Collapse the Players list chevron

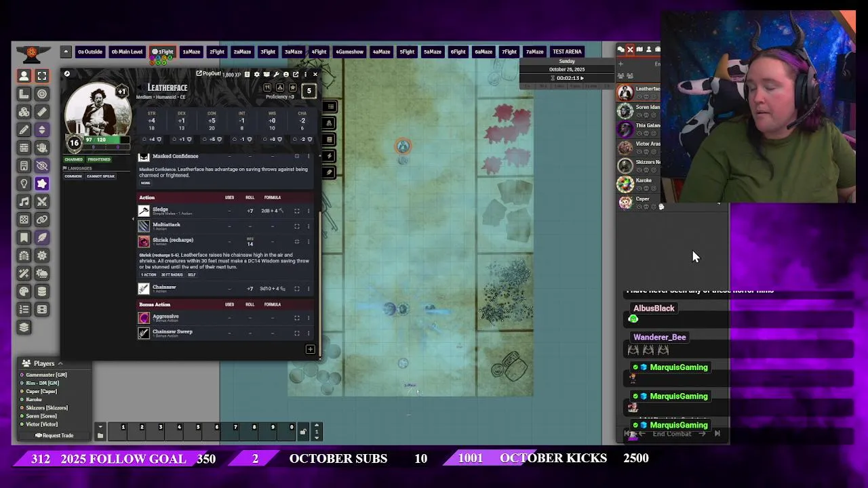(60, 363)
